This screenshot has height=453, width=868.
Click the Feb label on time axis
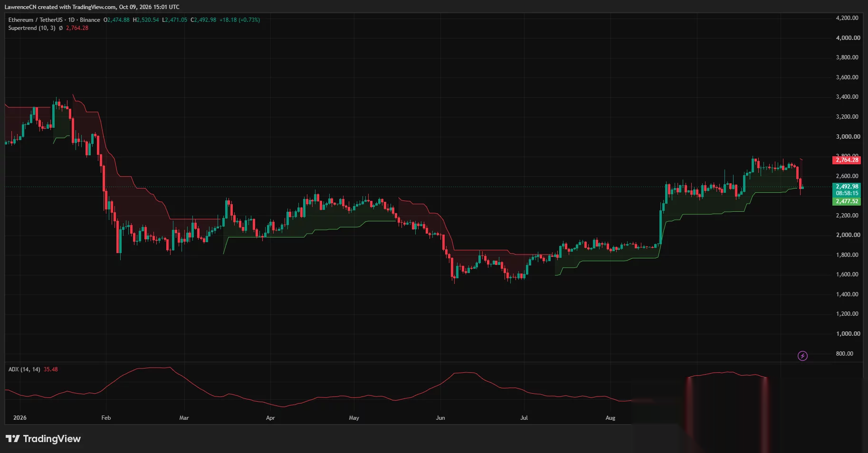(x=106, y=418)
